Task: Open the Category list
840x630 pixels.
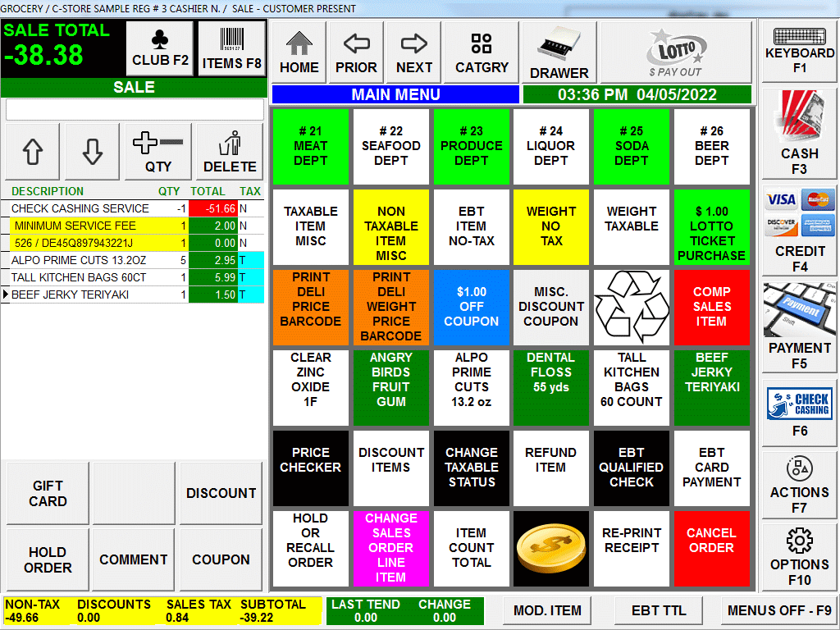Action: pos(482,52)
